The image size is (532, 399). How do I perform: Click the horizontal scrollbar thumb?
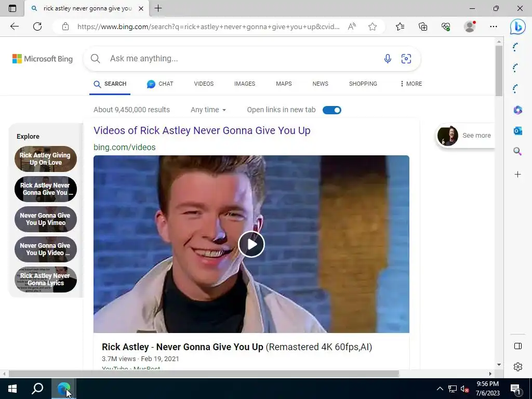pyautogui.click(x=204, y=374)
